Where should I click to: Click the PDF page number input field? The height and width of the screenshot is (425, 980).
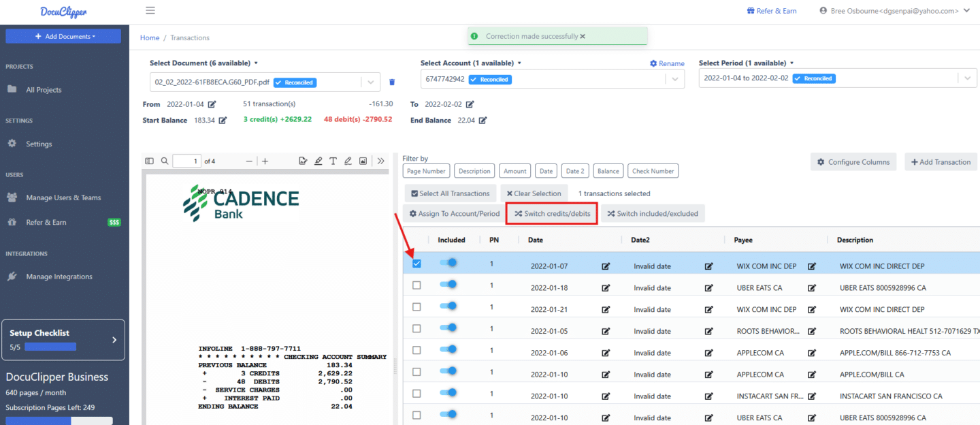[187, 161]
